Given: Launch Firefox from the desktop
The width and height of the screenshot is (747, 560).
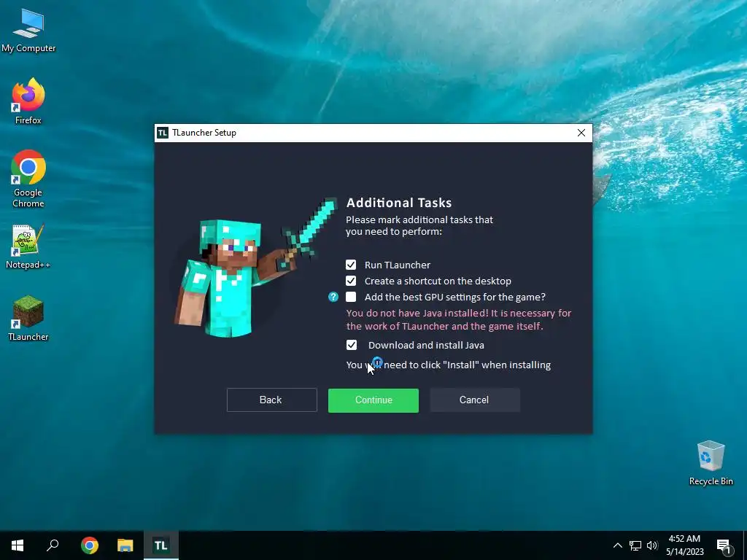Looking at the screenshot, I should click(28, 101).
